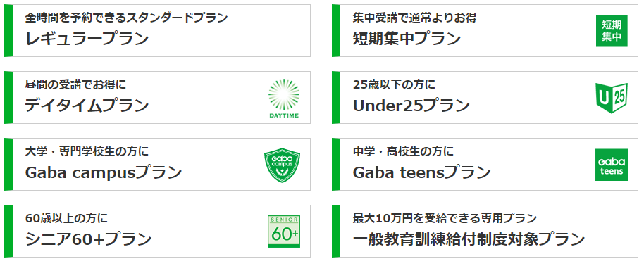
Task: Choose the シニア60+プラン title
Action: pos(88,239)
